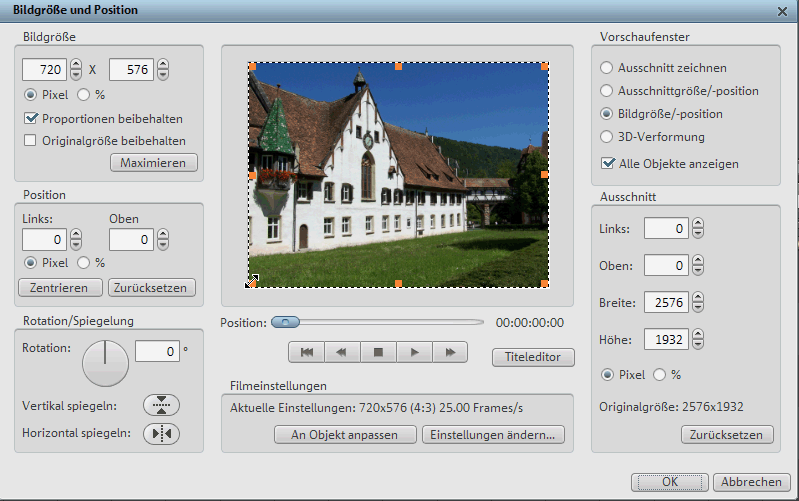Click the image height field showing 576
Viewport: 799px width, 501px height.
pos(131,69)
